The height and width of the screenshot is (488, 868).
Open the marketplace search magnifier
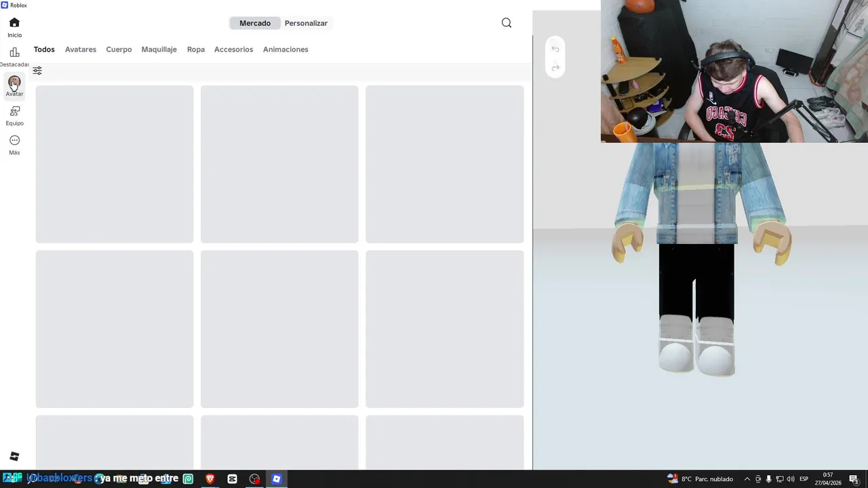click(x=507, y=23)
